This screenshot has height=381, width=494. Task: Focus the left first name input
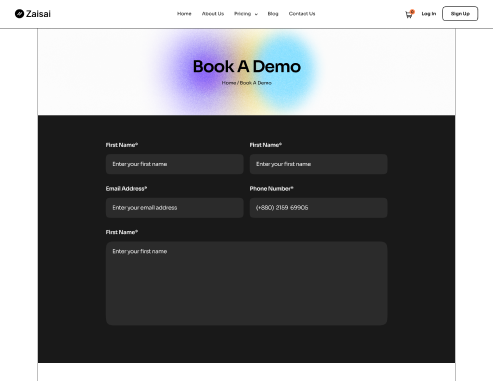174,164
